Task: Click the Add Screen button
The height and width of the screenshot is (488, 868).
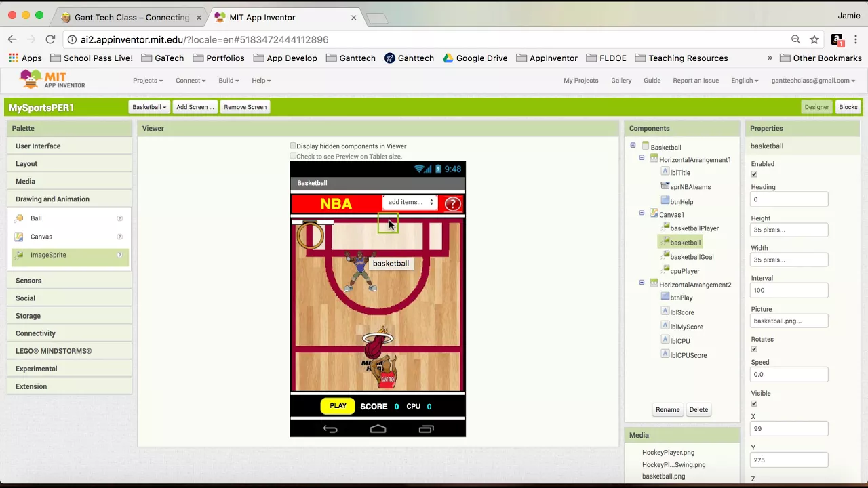Action: [x=195, y=107]
